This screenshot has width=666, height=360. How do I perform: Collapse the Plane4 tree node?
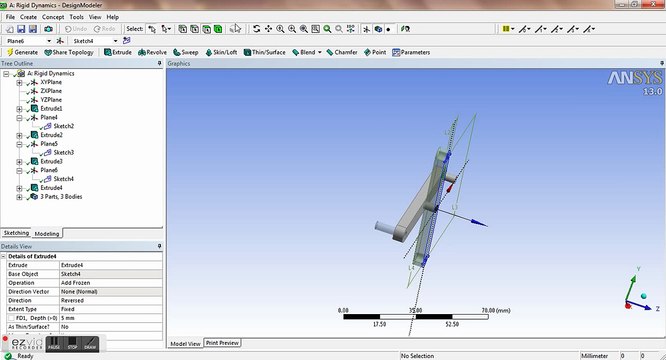click(19, 118)
